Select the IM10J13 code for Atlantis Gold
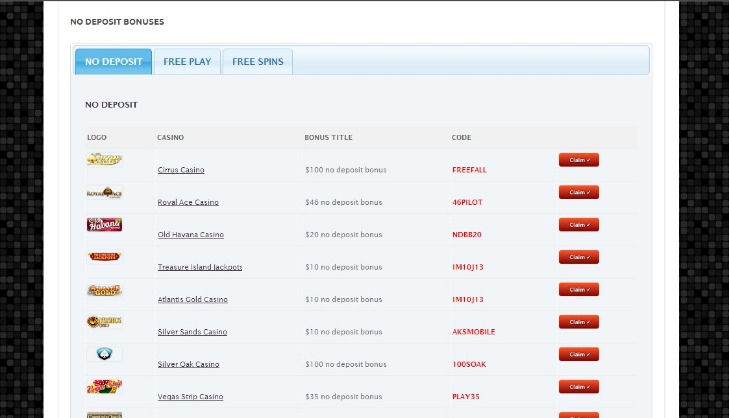Image resolution: width=729 pixels, height=418 pixels. pyautogui.click(x=468, y=299)
